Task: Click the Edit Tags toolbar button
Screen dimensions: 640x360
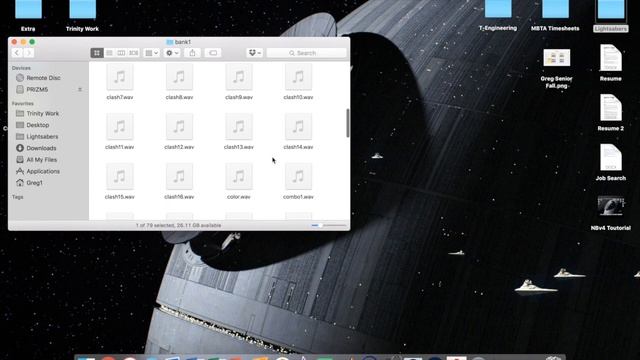Action: [x=213, y=53]
